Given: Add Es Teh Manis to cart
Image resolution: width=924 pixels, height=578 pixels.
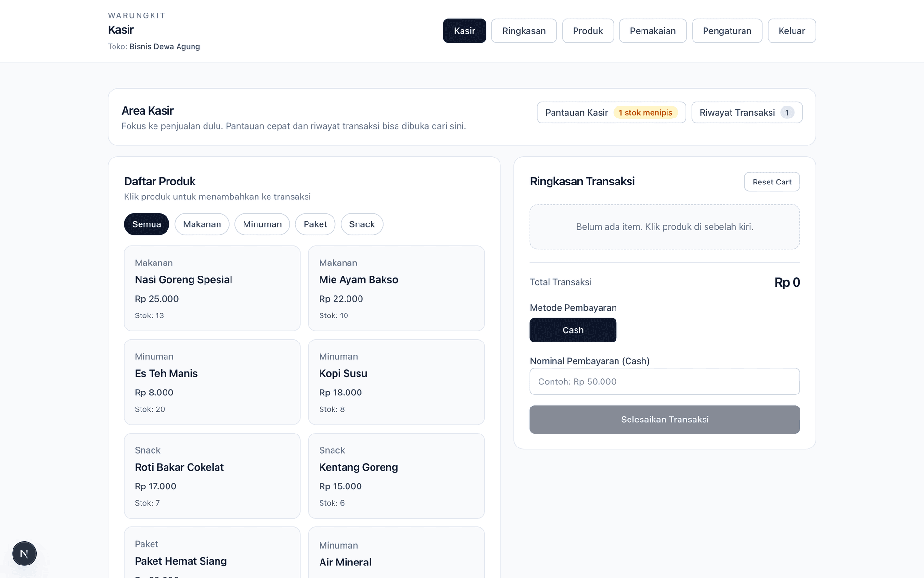Looking at the screenshot, I should click(x=212, y=382).
